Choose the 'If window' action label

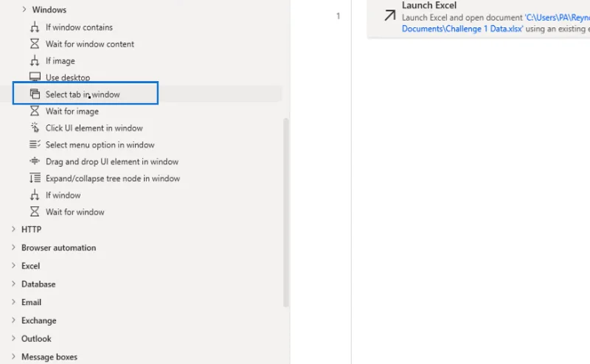point(63,195)
